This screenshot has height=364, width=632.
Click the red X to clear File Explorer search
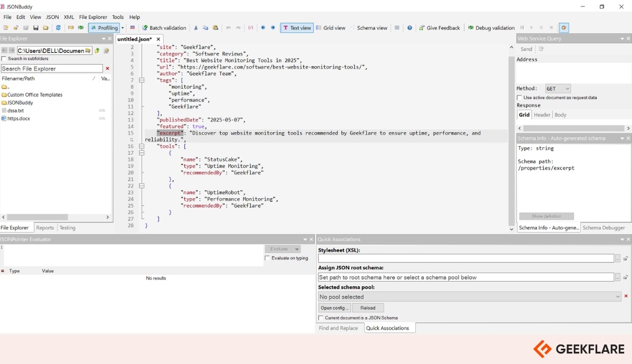(107, 69)
